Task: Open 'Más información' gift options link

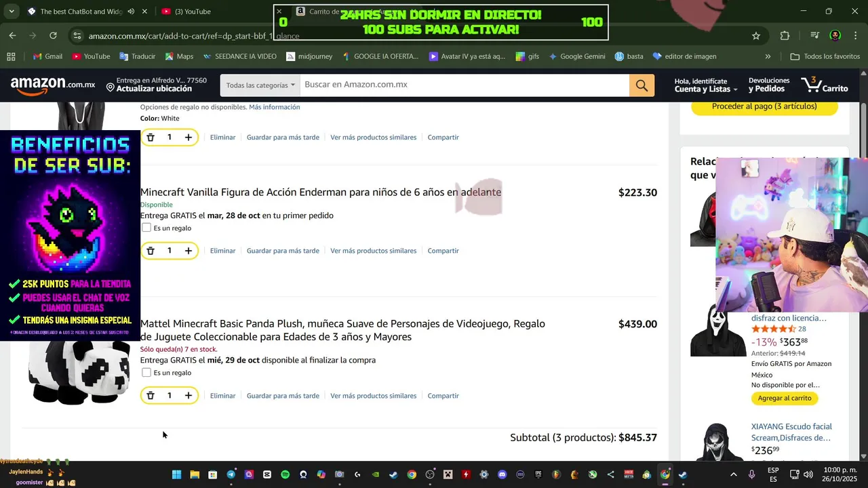Action: click(x=274, y=107)
